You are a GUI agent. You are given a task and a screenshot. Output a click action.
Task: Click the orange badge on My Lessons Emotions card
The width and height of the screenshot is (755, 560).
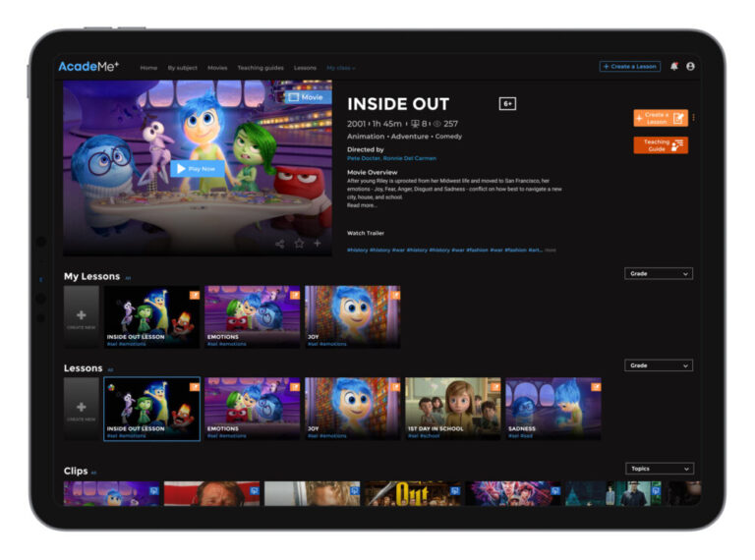(x=295, y=295)
